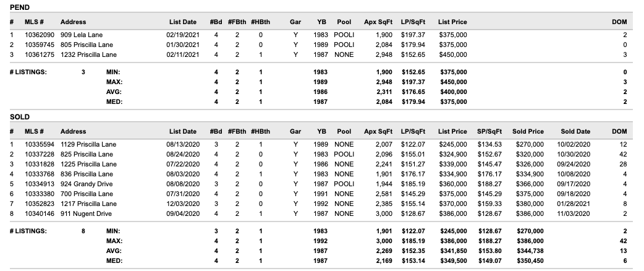The width and height of the screenshot is (644, 271).
Task: Click the 911 Nugent Drive address
Action: click(86, 213)
